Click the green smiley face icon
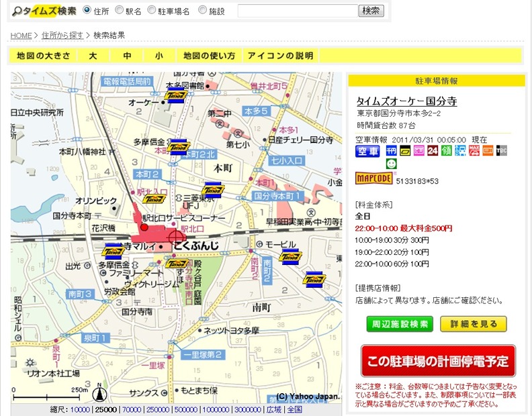The image size is (532, 416). click(x=392, y=164)
